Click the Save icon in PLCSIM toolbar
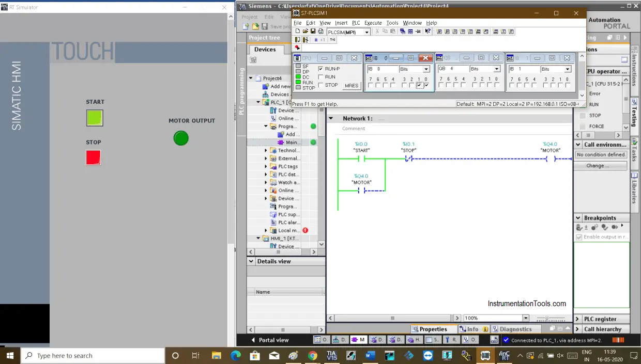 tap(313, 31)
